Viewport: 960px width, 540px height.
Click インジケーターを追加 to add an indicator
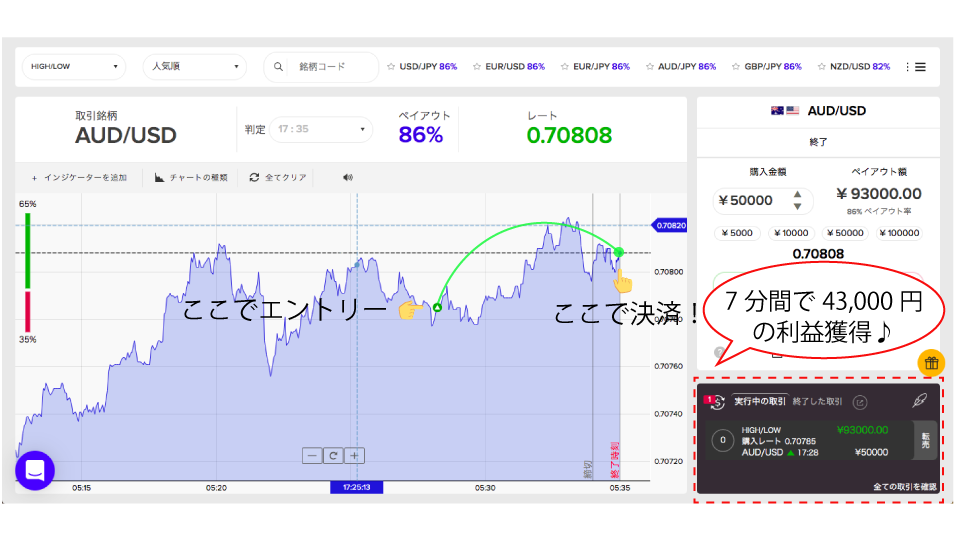[x=79, y=178]
